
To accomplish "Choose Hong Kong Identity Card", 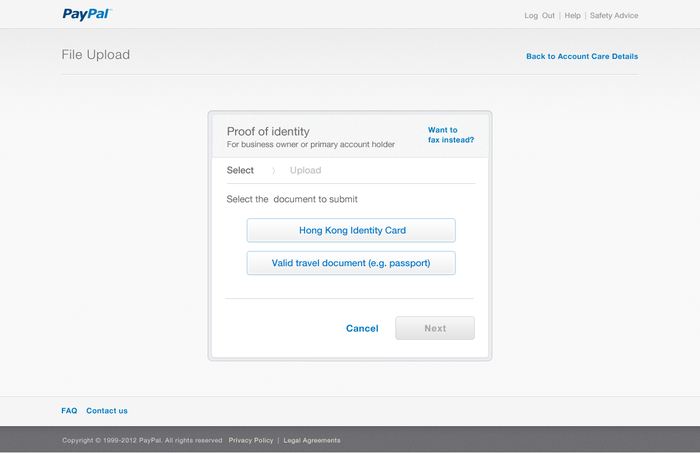I will click(x=351, y=230).
